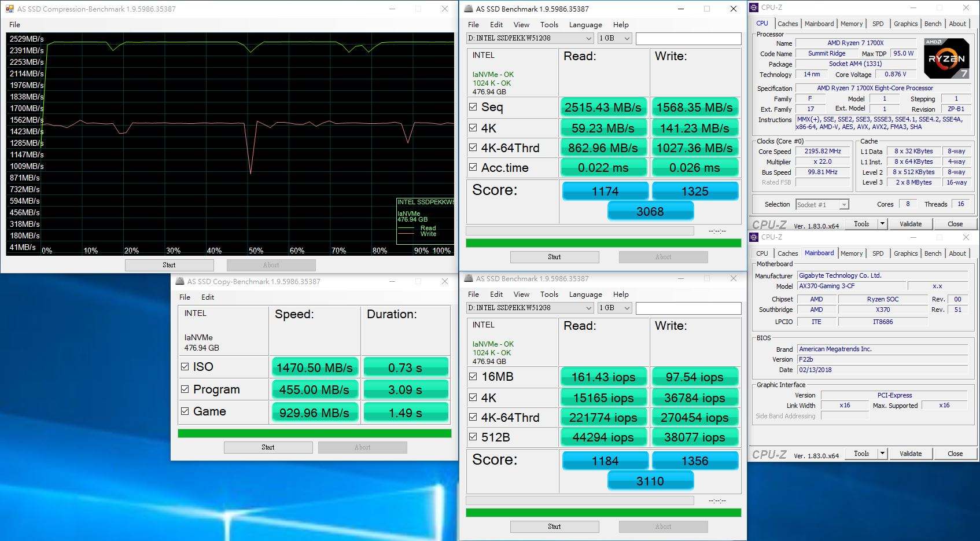Switch to Memory tab in the CPU-Z processor window

point(852,24)
